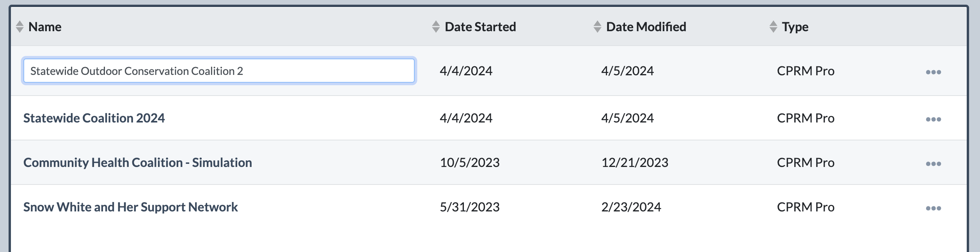Sort table by Date Started header
Image resolution: width=980 pixels, height=252 pixels.
480,27
